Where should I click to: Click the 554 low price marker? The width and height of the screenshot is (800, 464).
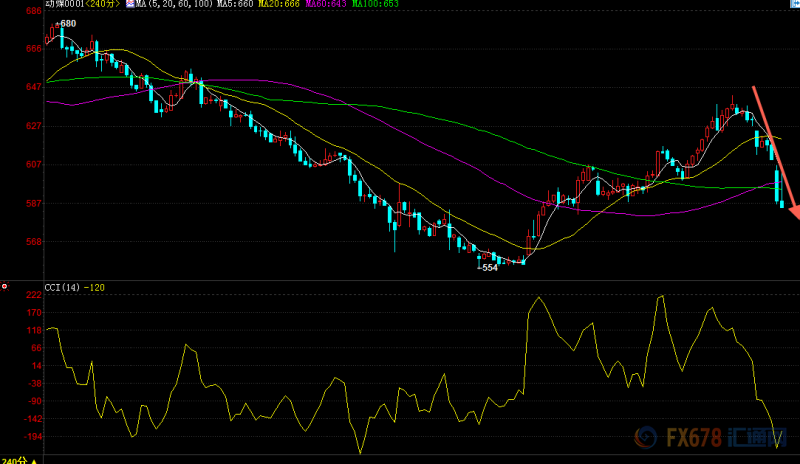[x=487, y=268]
